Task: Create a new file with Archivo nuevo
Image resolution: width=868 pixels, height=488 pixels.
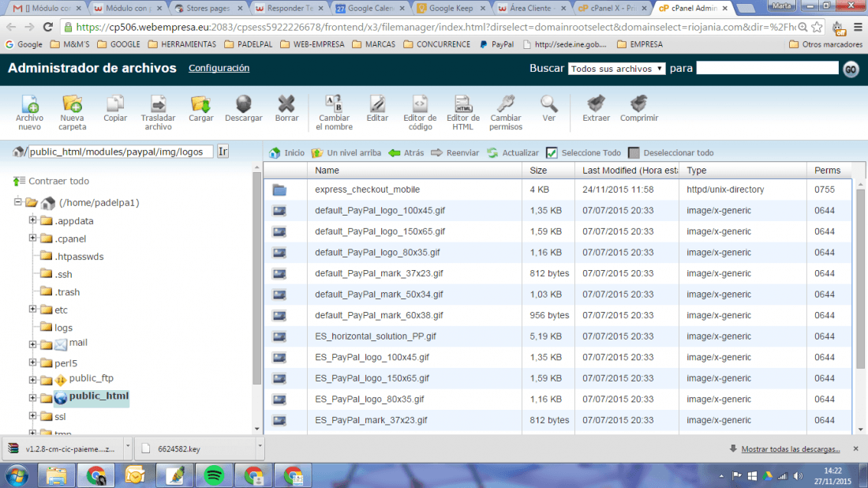Action: (x=29, y=112)
